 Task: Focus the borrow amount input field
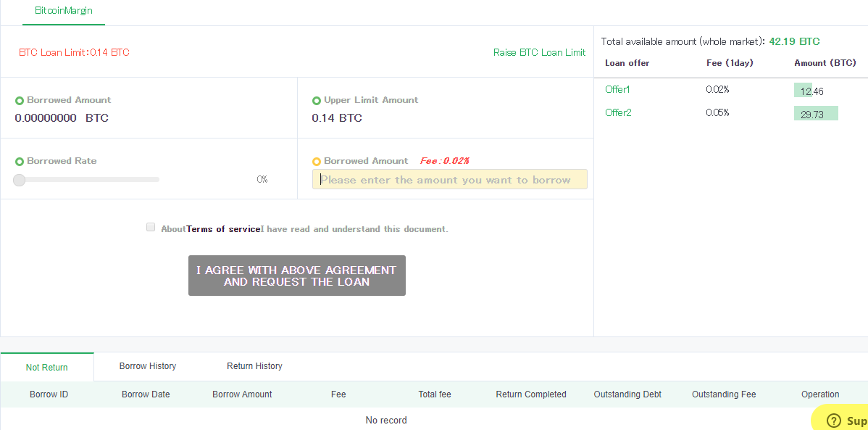click(x=449, y=180)
